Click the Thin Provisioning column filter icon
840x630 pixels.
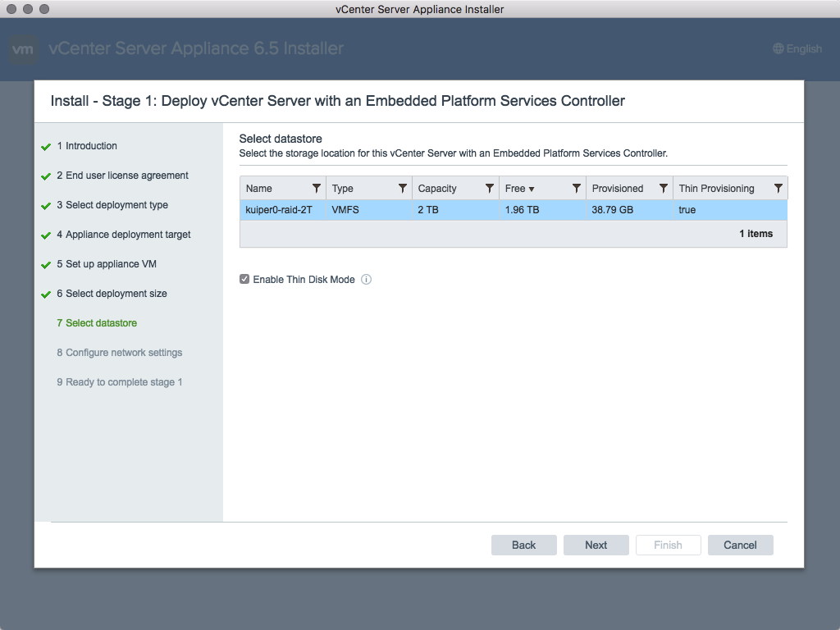point(778,189)
